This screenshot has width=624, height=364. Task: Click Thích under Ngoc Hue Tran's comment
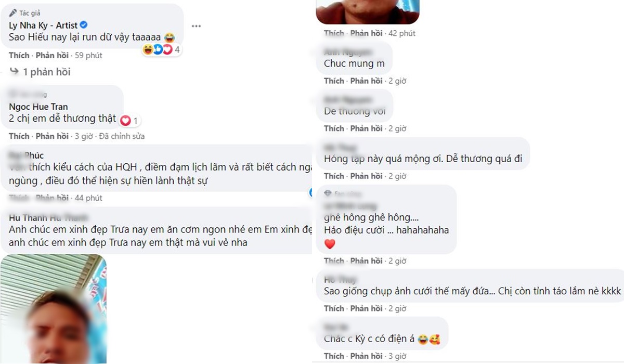[x=19, y=136]
